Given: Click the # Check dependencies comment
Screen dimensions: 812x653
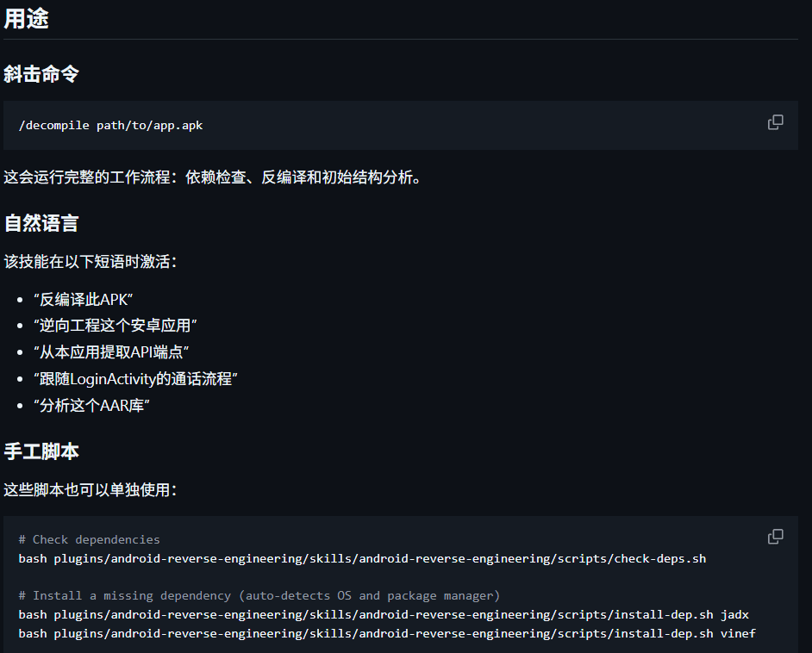Looking at the screenshot, I should tap(89, 539).
